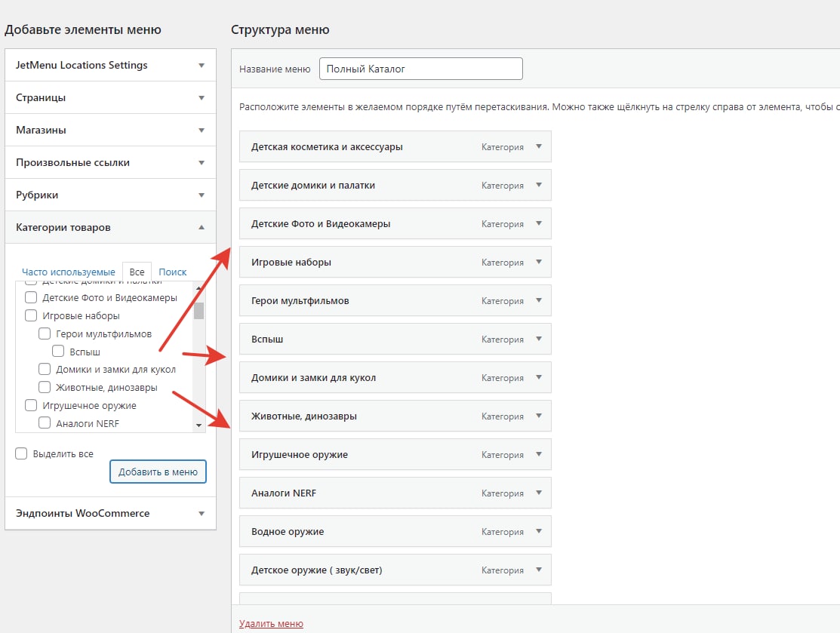Expand Аналоги NERF menu item arrow
Screen dimensions: 840x633
[x=539, y=493]
